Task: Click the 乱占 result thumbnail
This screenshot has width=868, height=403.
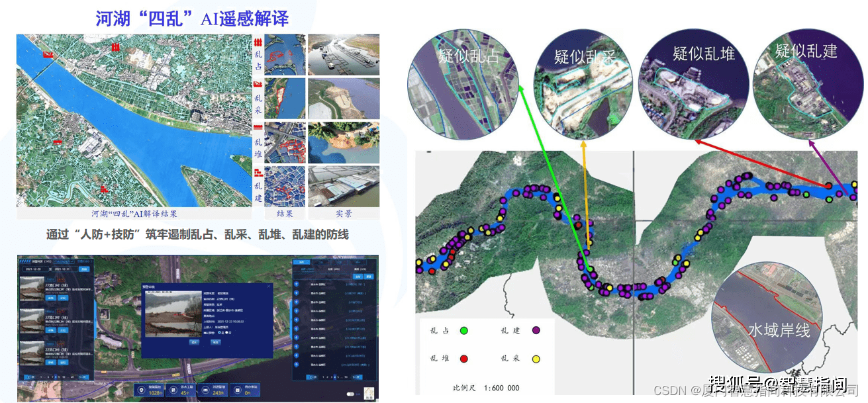Action: pos(285,54)
